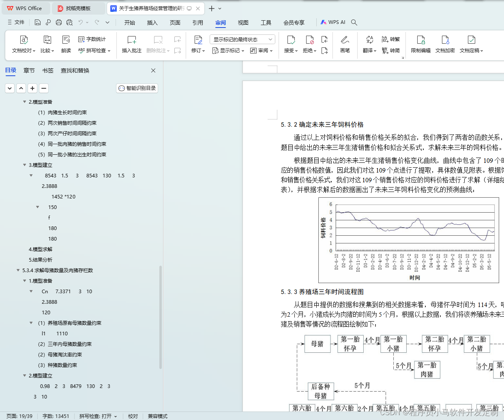Open WPS AI assistant

coord(333,22)
